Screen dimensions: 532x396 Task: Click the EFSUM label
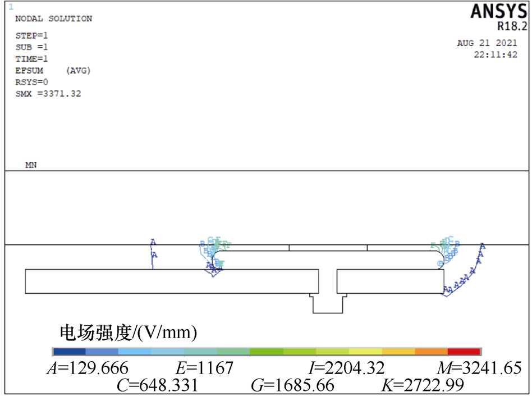(x=29, y=71)
